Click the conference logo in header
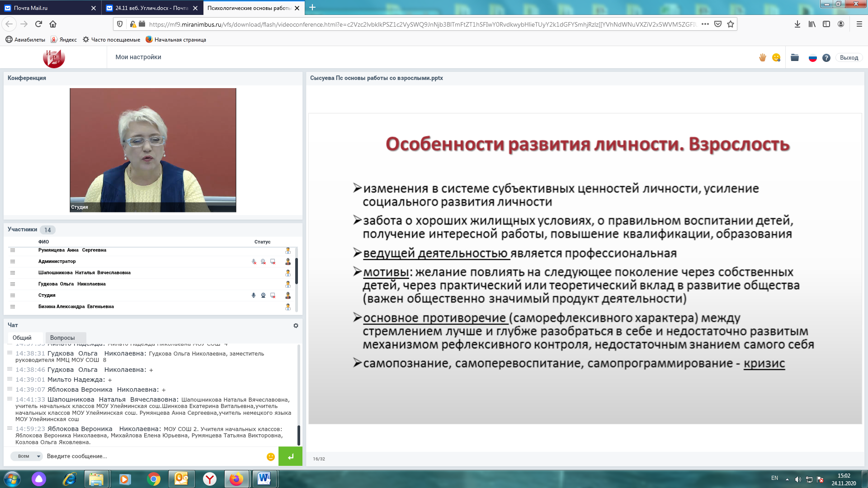868x488 pixels. 54,58
